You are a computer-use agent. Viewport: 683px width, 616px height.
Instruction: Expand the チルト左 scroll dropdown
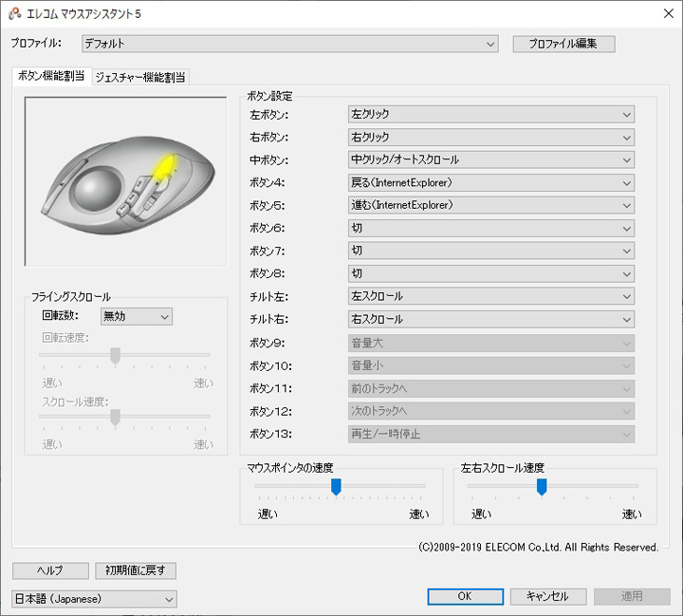coord(490,296)
